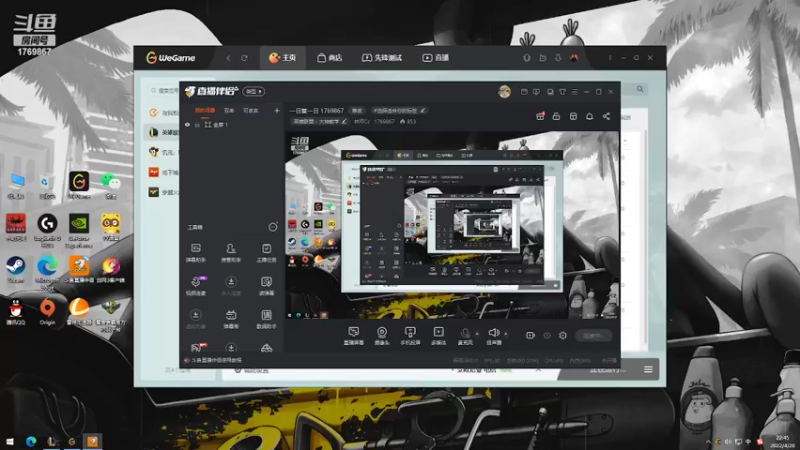This screenshot has width=800, height=450.
Task: Select the second scene tab in 直播伴侣
Action: coord(229,110)
